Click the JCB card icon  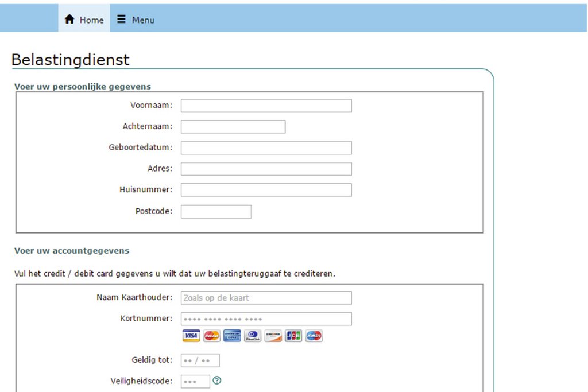pyautogui.click(x=293, y=336)
